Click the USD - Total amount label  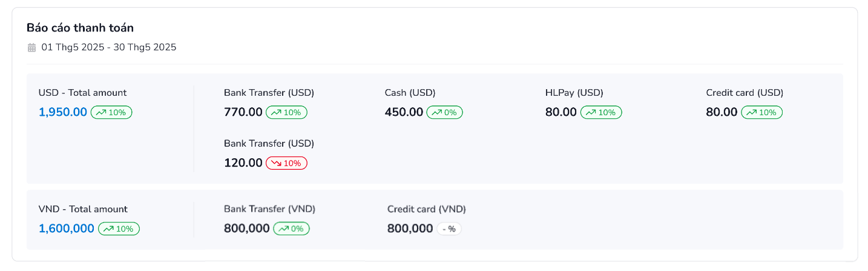click(x=82, y=93)
